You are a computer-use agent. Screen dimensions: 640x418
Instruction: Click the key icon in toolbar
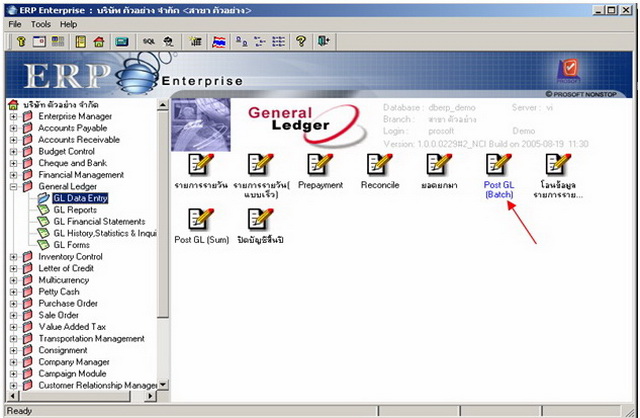pos(21,41)
